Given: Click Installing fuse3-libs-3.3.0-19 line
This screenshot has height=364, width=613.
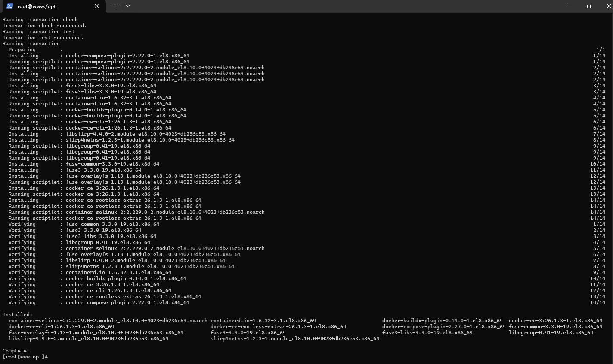Looking at the screenshot, I should click(x=306, y=86).
